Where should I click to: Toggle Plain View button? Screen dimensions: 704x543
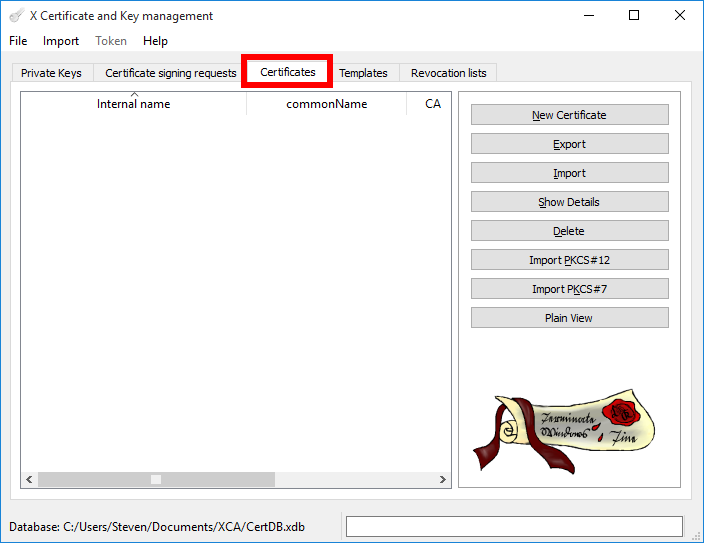click(569, 318)
